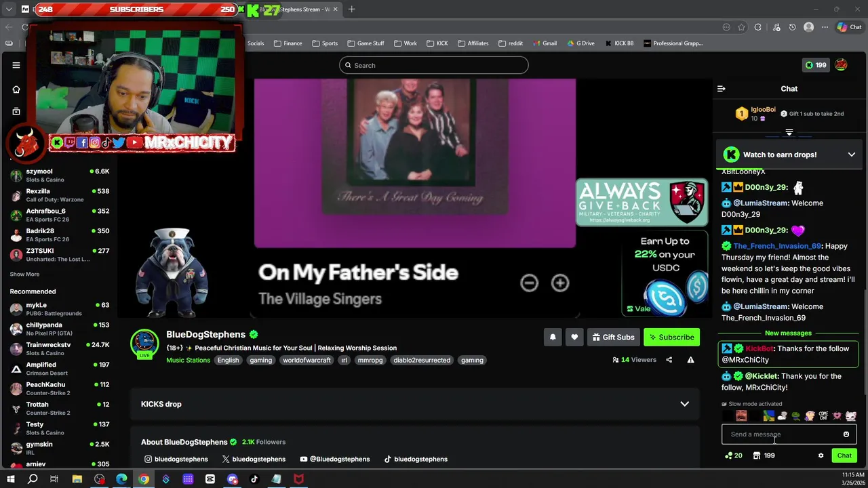Open browser three-dots settings menu
This screenshot has width=868, height=488.
[x=825, y=27]
